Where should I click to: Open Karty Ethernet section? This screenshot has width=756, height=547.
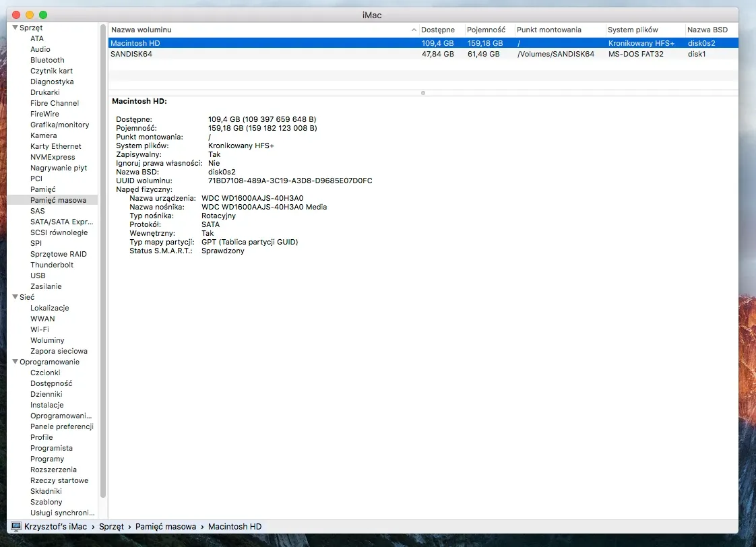click(x=56, y=146)
